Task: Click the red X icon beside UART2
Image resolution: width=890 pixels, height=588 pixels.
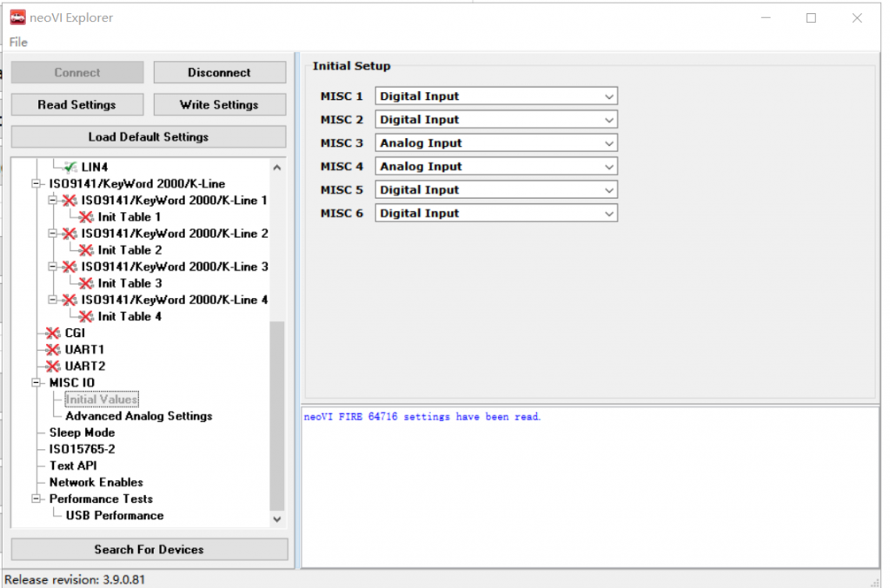Action: 53,367
